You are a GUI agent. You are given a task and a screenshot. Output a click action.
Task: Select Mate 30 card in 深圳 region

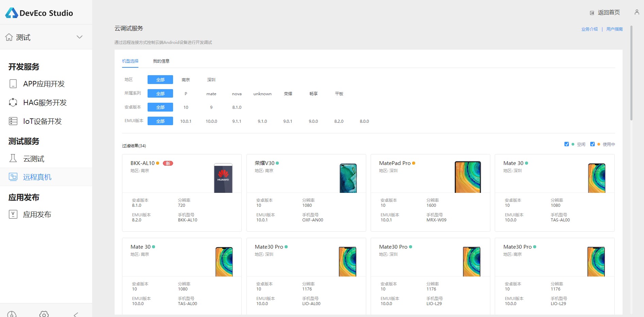[x=555, y=193]
